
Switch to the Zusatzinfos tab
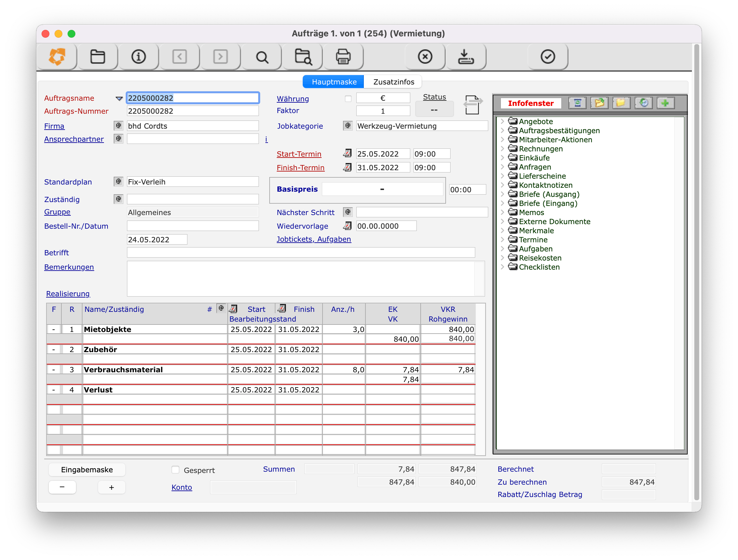(x=393, y=82)
